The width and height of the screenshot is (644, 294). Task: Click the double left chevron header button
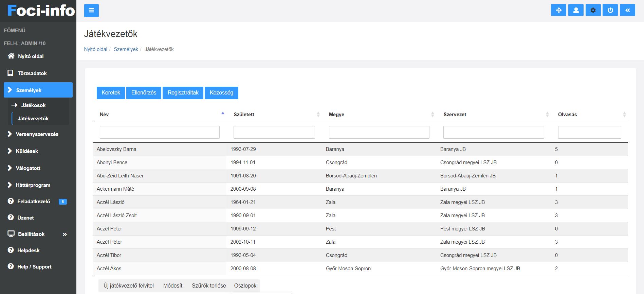[627, 10]
